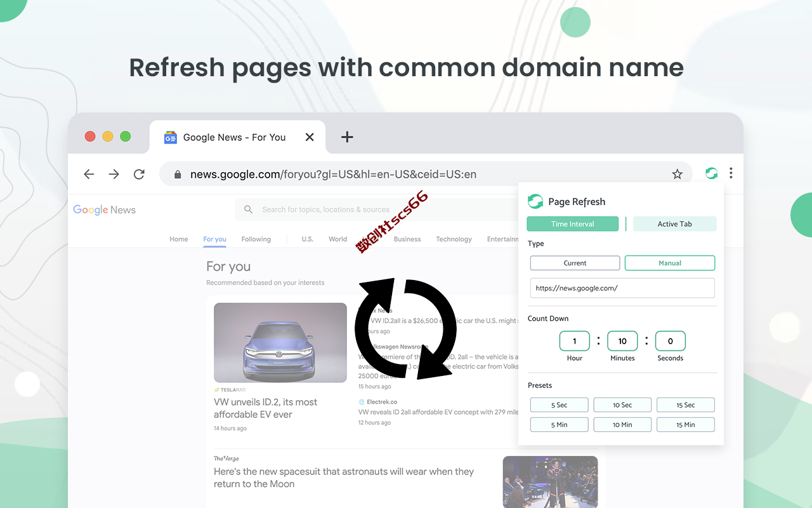Choose the Manual type option
Viewport: 812px width, 508px height.
pos(670,263)
